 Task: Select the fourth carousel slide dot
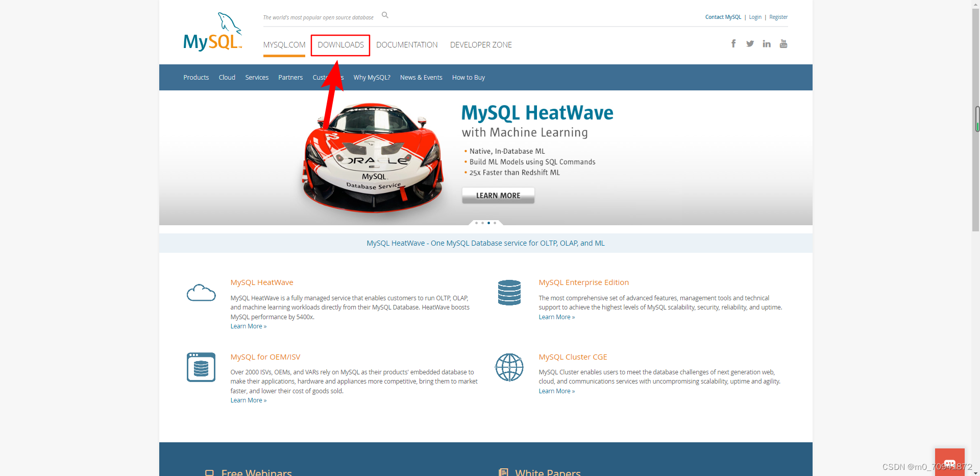coord(495,223)
